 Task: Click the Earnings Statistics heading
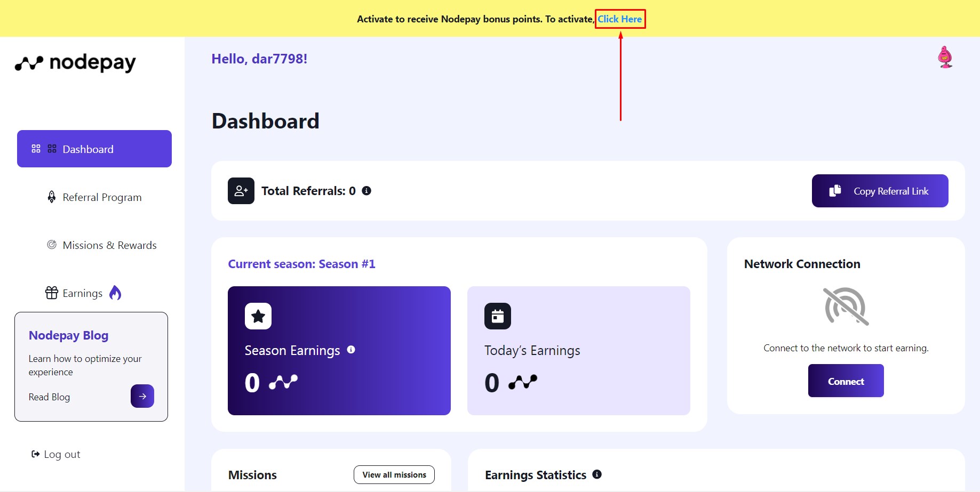pyautogui.click(x=536, y=475)
